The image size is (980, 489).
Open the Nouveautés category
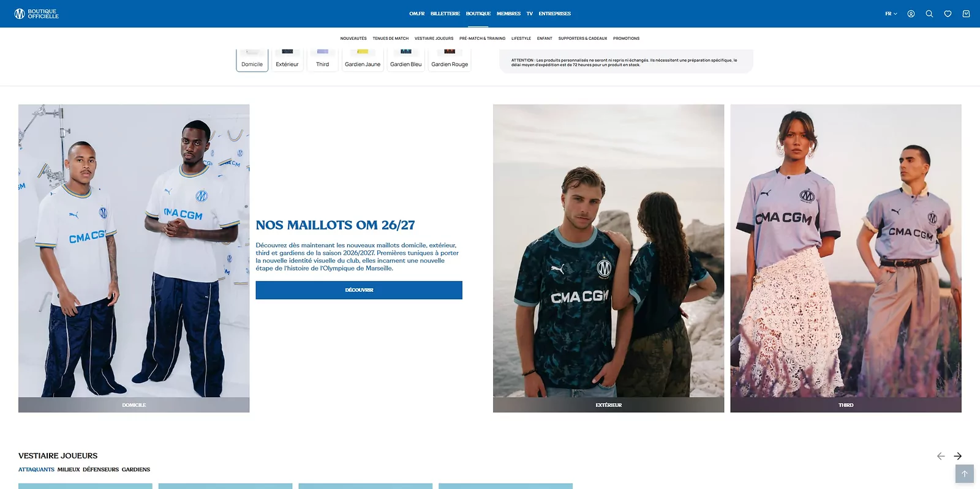(353, 39)
